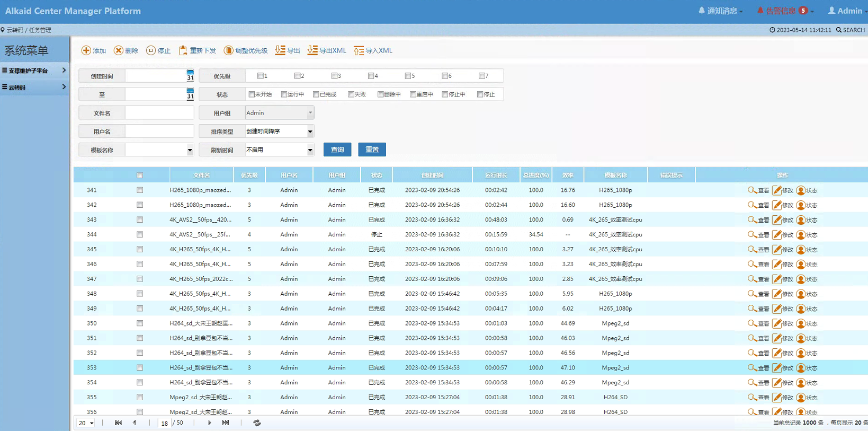Open the 刷新时间 refresh dropdown
Viewport: 868px width, 431px height.
(x=280, y=149)
